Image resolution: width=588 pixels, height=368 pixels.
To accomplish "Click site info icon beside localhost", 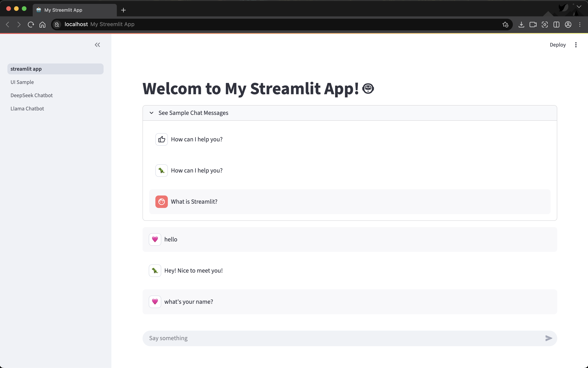I will pyautogui.click(x=57, y=25).
